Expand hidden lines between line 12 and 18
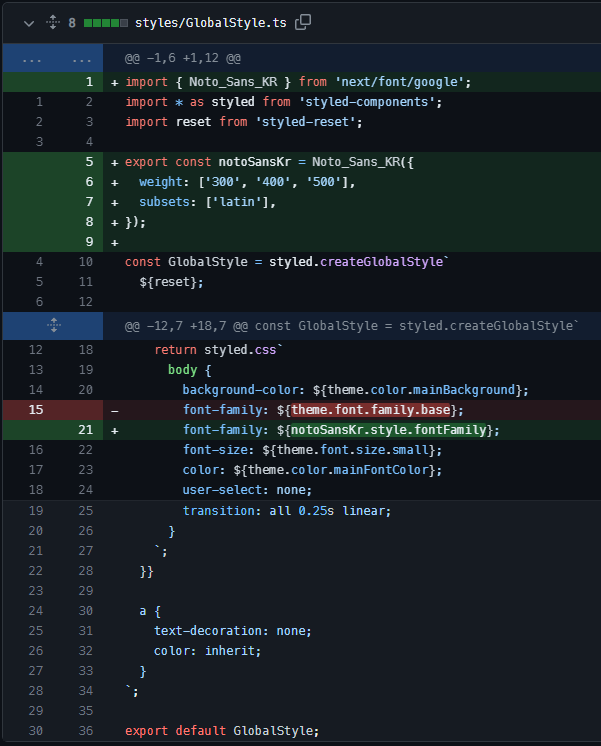The image size is (601, 746). [x=53, y=325]
